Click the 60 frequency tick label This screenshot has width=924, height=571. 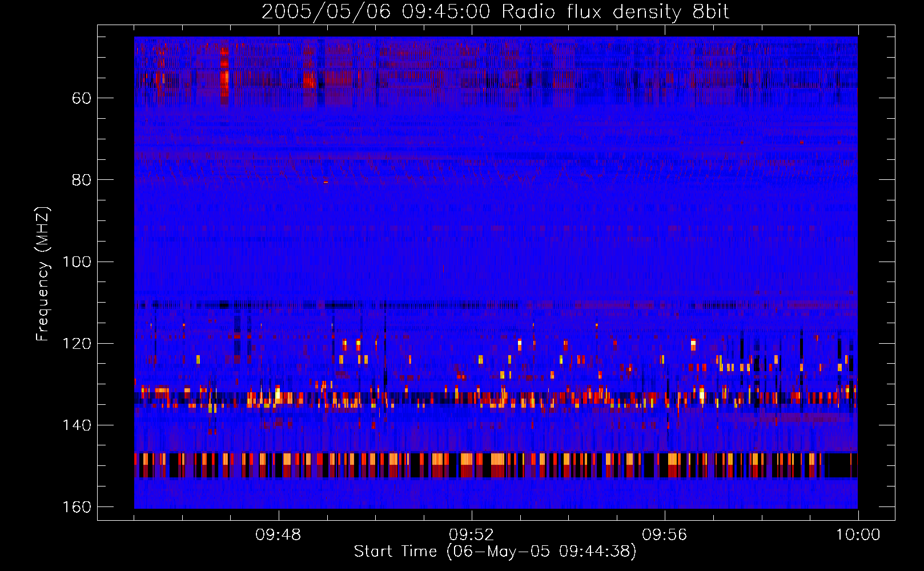82,98
